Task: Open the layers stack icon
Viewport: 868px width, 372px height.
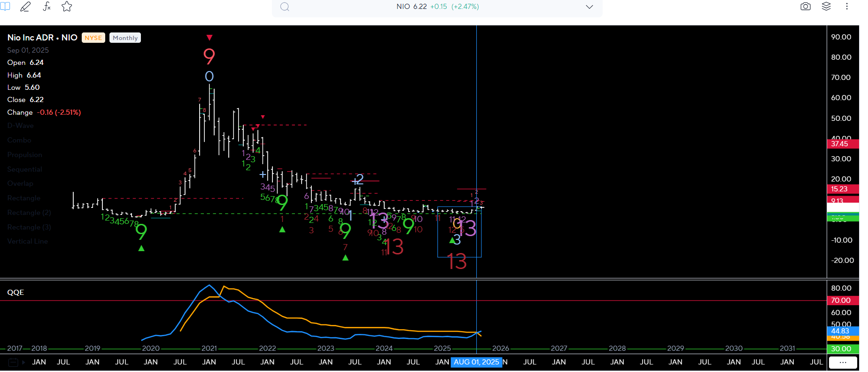Action: point(826,7)
